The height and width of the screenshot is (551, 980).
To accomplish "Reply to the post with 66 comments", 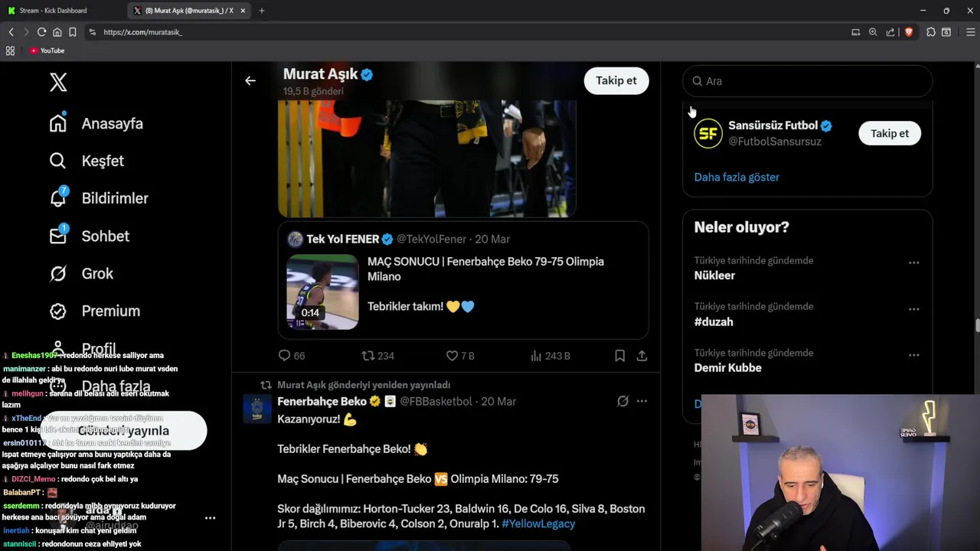I will [x=291, y=356].
